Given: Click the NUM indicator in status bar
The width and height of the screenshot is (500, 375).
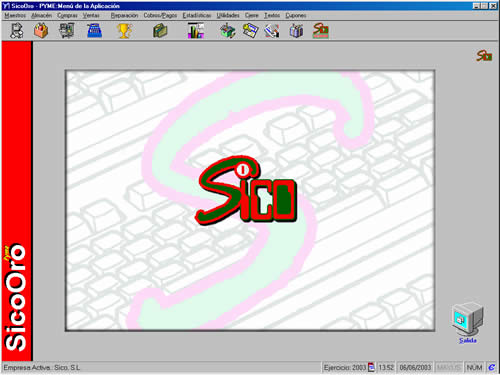Looking at the screenshot, I should click(474, 367).
